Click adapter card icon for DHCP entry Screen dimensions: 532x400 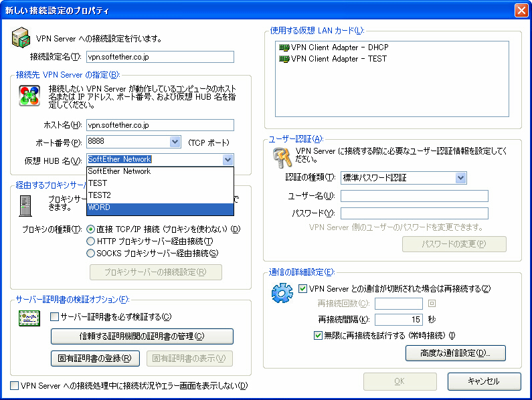pos(284,47)
